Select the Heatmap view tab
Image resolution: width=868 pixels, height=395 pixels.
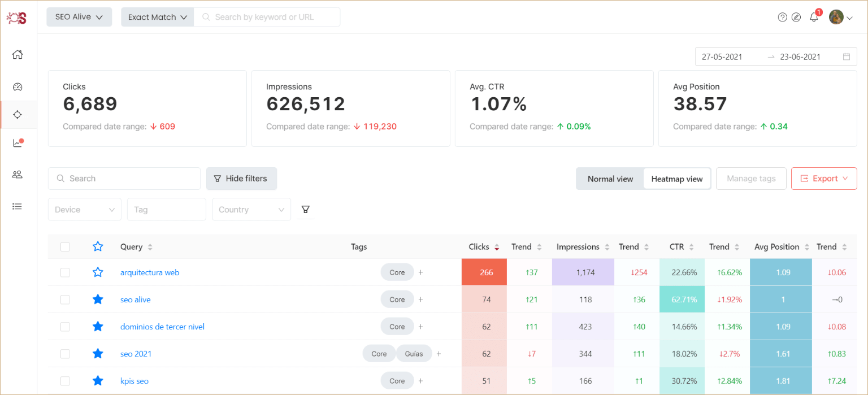pyautogui.click(x=676, y=179)
